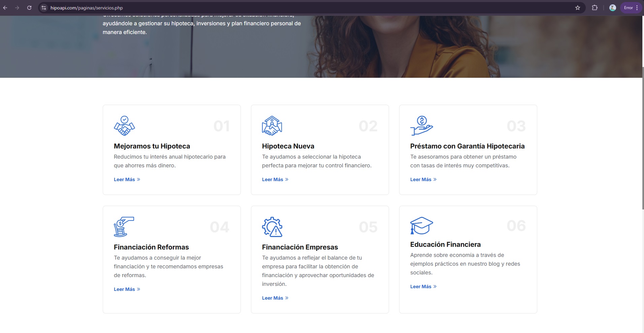
Task: Bookmark this page with the star icon
Action: (578, 8)
